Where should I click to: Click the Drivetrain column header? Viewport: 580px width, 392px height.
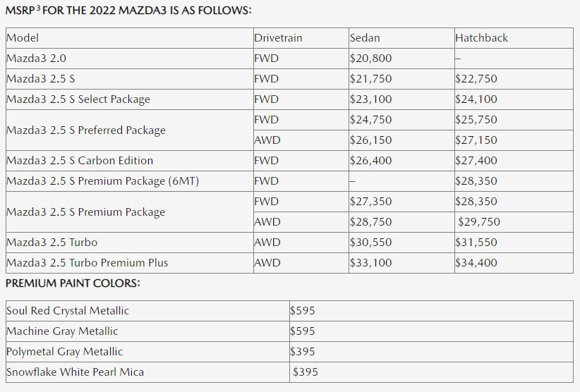278,38
